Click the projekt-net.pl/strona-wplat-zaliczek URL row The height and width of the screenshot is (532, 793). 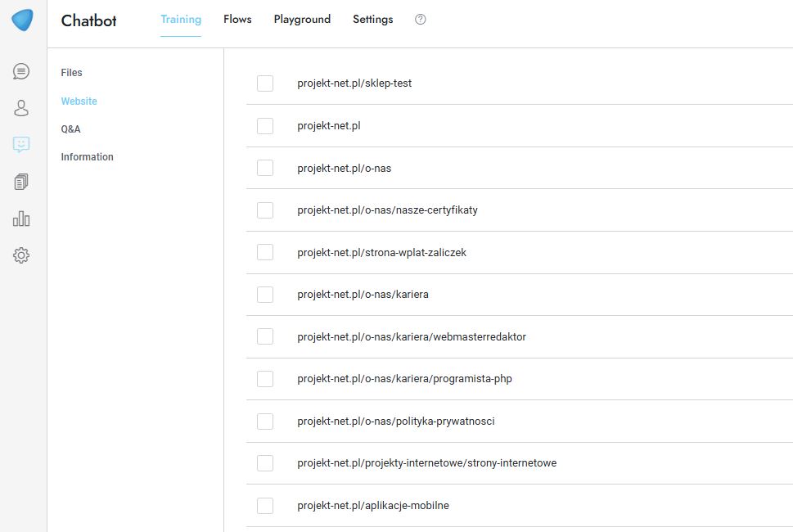tap(381, 253)
